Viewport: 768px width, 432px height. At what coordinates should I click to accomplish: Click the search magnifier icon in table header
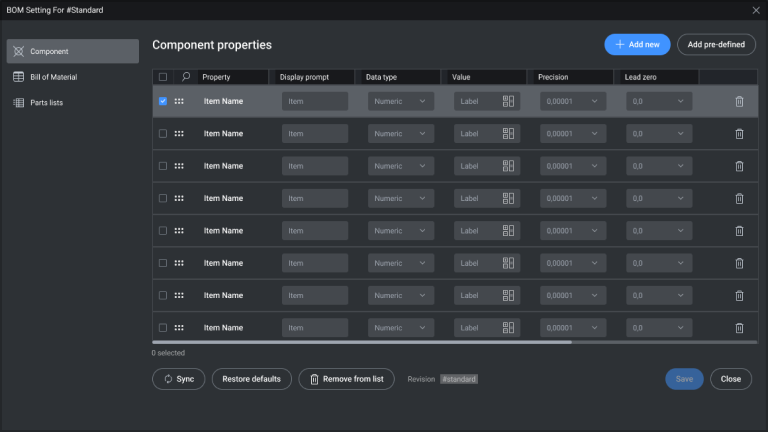(186, 76)
